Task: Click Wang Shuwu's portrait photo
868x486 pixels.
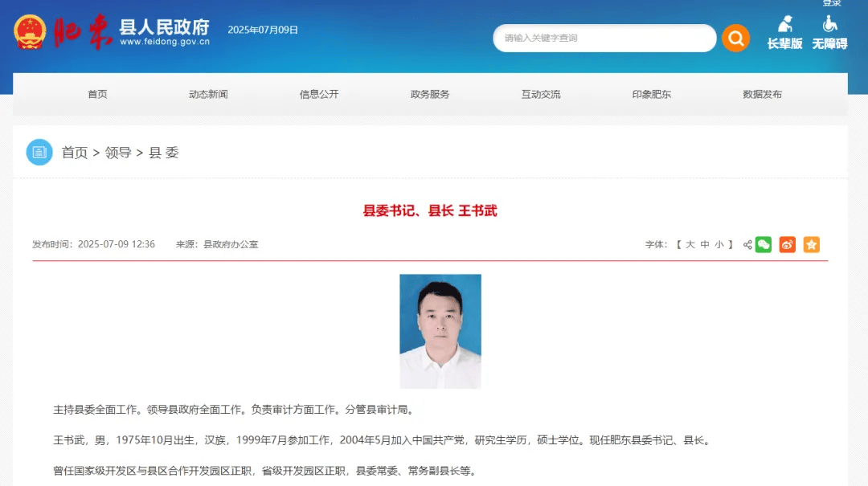Action: [440, 331]
